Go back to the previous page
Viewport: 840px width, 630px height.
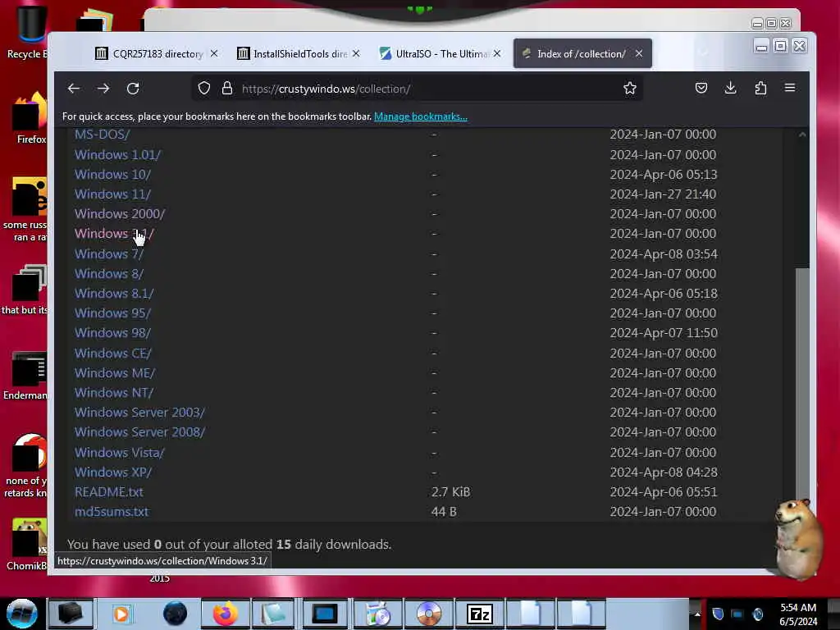(x=73, y=89)
